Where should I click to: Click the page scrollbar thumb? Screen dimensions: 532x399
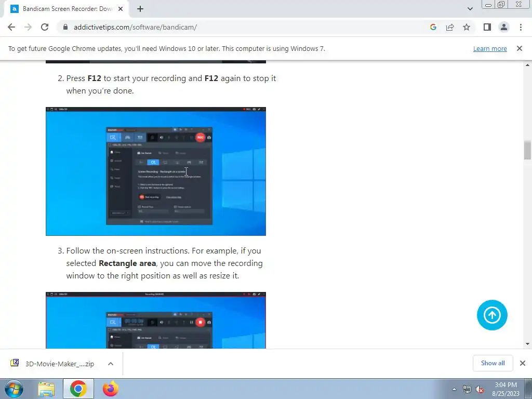[x=527, y=150]
